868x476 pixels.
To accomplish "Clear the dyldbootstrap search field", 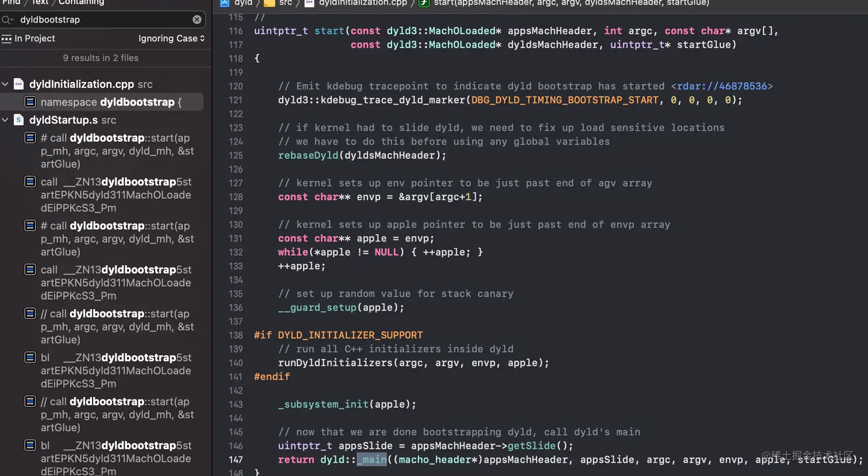I will tap(197, 19).
